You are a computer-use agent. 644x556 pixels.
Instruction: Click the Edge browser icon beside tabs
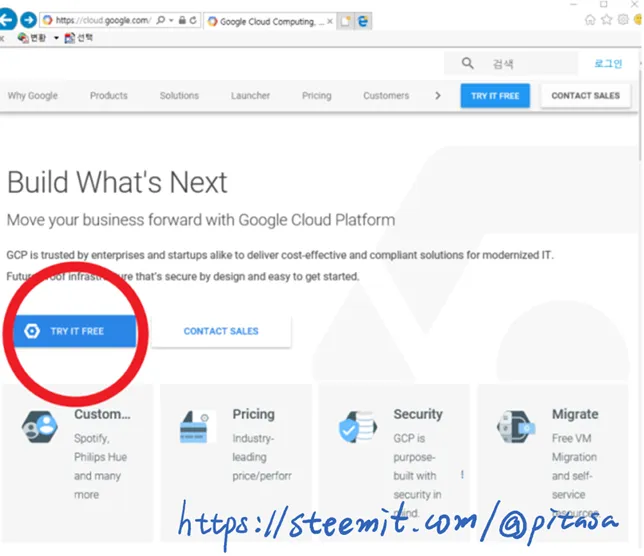coord(363,21)
